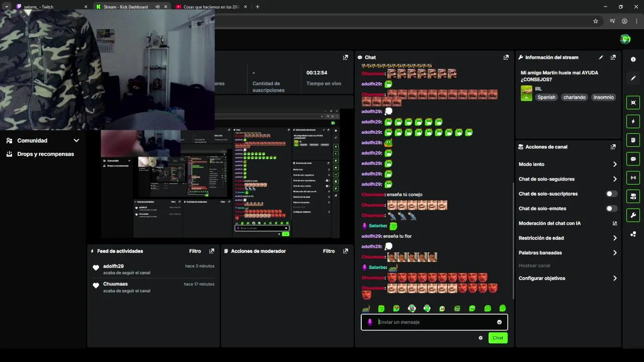Bookmark this page with the star icon
The width and height of the screenshot is (644, 362).
[x=596, y=21]
